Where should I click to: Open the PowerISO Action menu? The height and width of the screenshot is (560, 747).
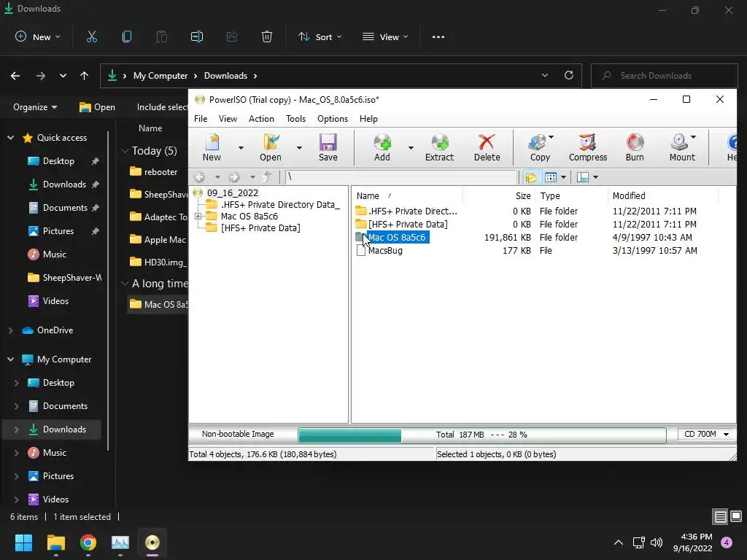point(261,119)
